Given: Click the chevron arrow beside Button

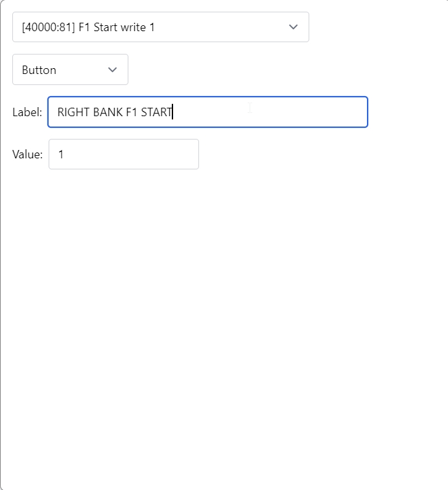Looking at the screenshot, I should [x=113, y=70].
